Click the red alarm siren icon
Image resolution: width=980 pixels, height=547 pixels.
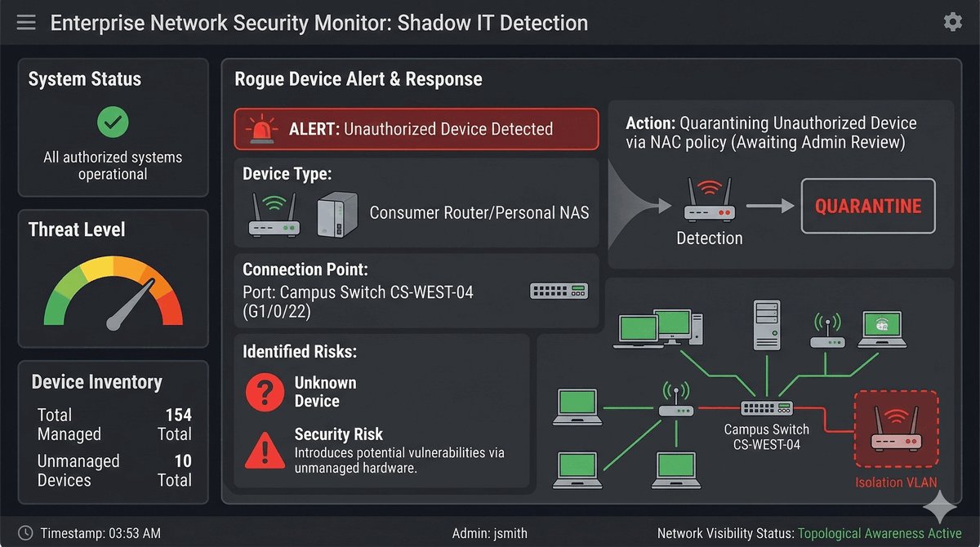pyautogui.click(x=262, y=129)
